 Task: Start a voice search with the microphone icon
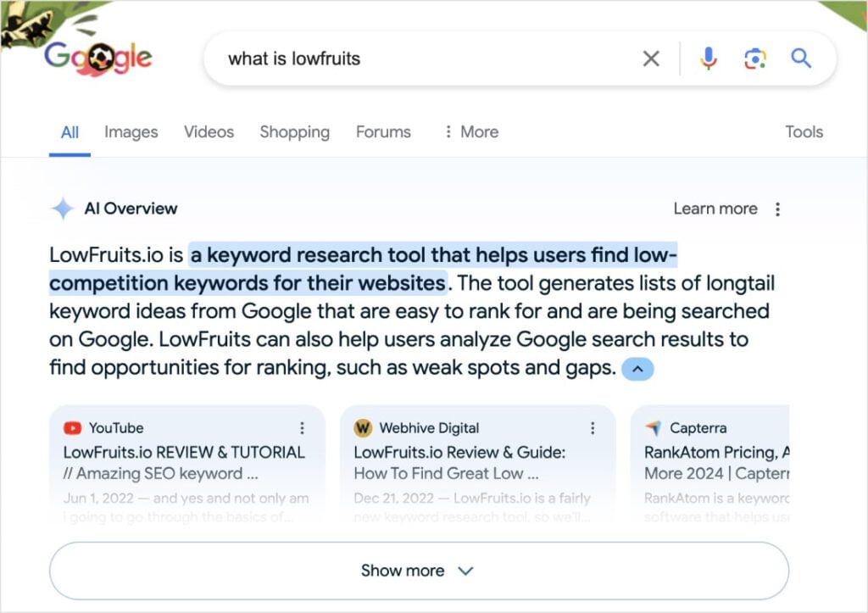(x=708, y=59)
